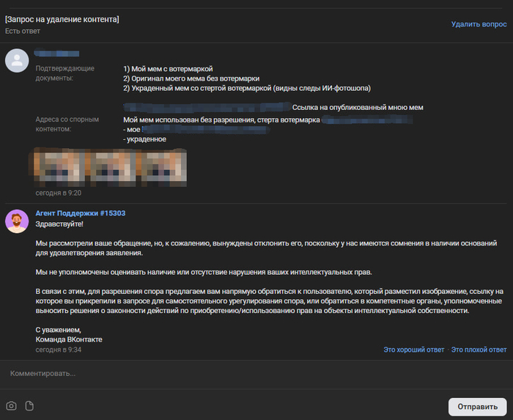Viewport: 513px width, 420px height.
Task: Click the document attachment icon
Action: click(x=30, y=405)
